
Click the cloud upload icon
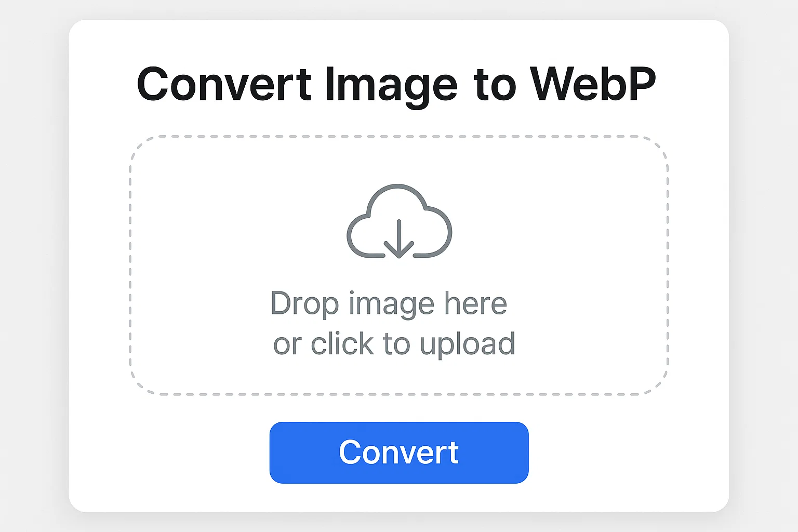399,221
